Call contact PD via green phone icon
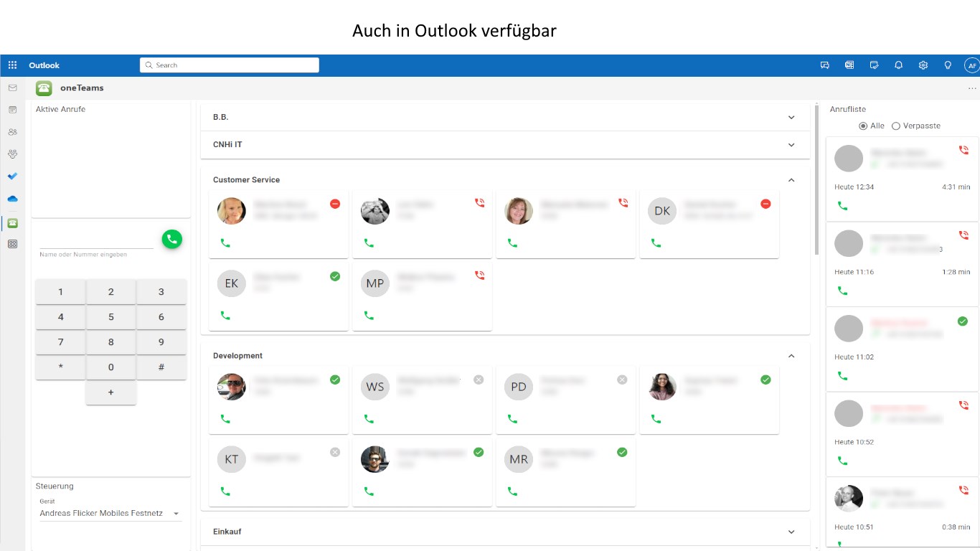Image resolution: width=980 pixels, height=551 pixels. click(512, 419)
